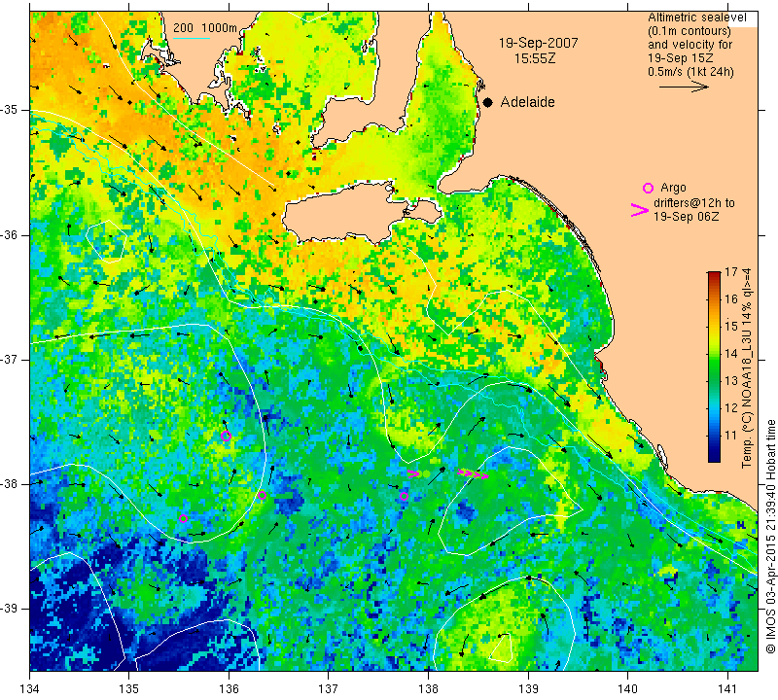
Task: Click the color bar value 12
Action: (x=731, y=407)
